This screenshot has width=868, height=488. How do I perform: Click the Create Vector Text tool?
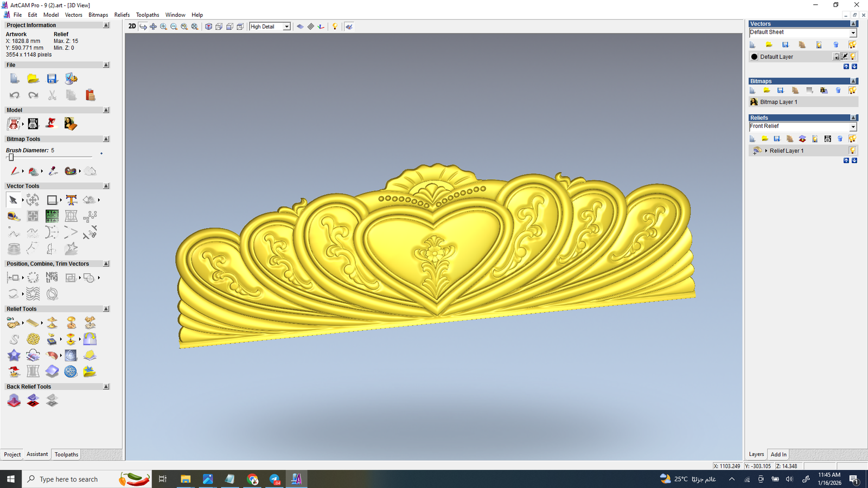pyautogui.click(x=71, y=200)
